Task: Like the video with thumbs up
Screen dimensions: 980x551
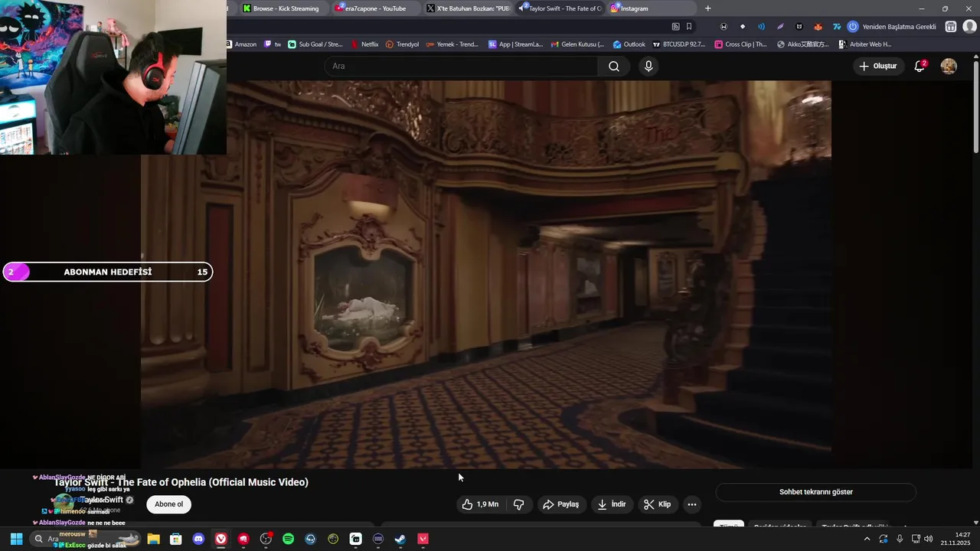Action: pyautogui.click(x=480, y=504)
